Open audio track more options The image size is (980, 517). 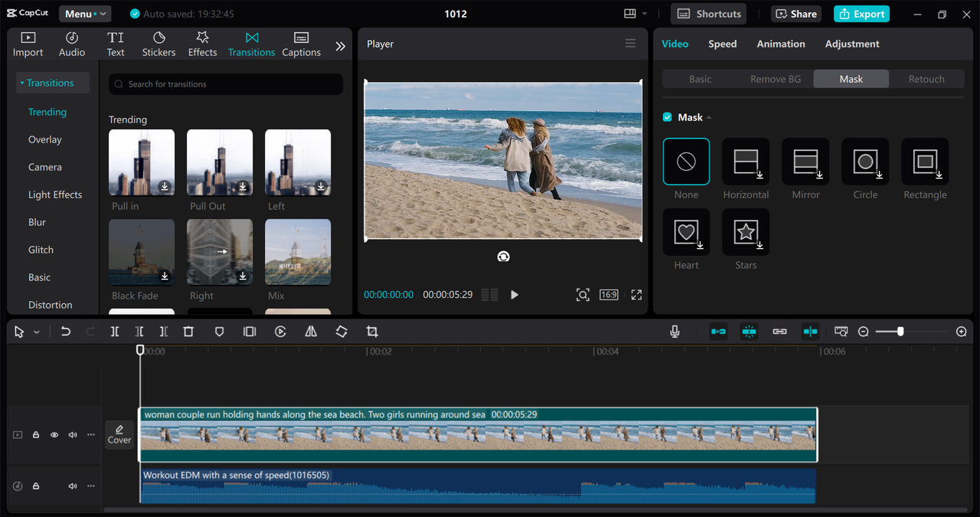tap(91, 486)
